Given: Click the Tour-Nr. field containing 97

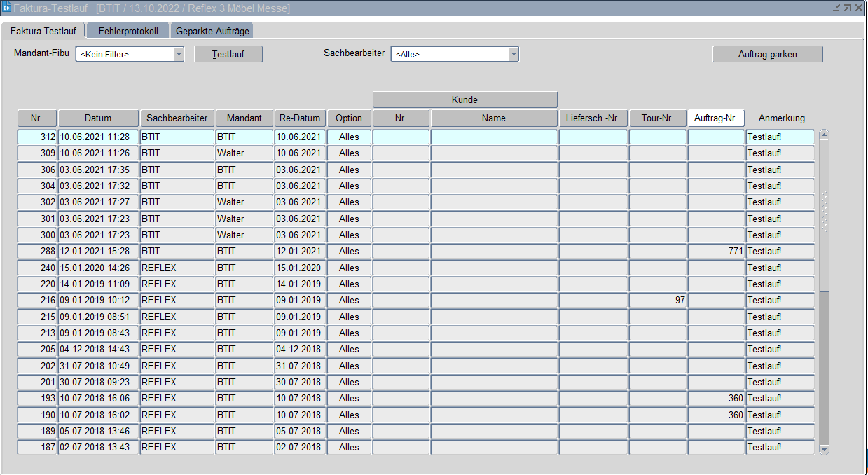Looking at the screenshot, I should (x=657, y=301).
